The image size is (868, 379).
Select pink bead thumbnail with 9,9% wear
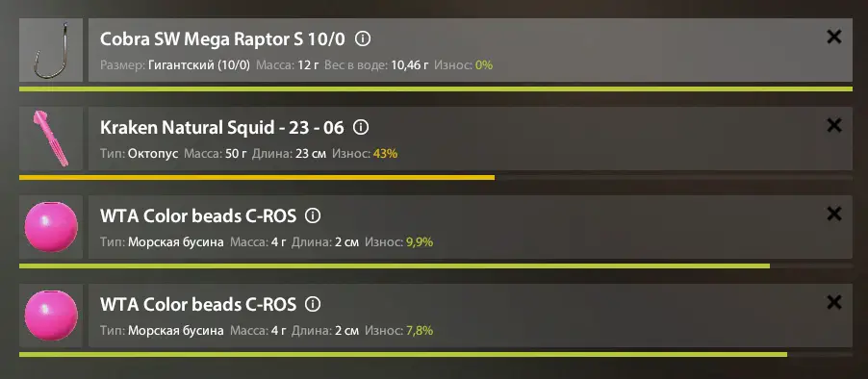(51, 227)
